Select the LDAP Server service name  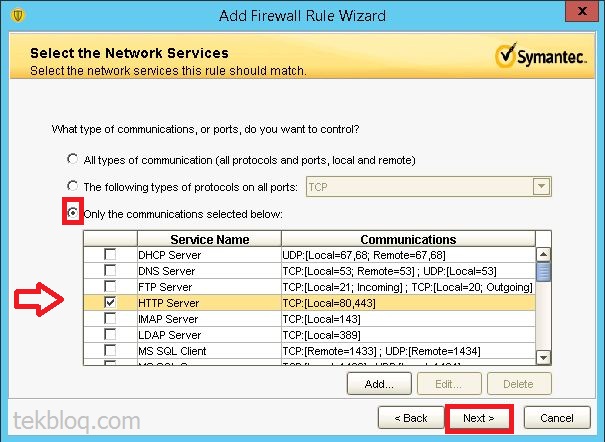(170, 335)
